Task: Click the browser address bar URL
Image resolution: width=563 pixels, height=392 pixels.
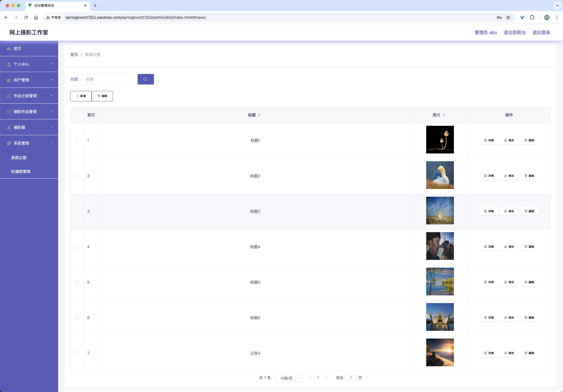Action: [135, 17]
